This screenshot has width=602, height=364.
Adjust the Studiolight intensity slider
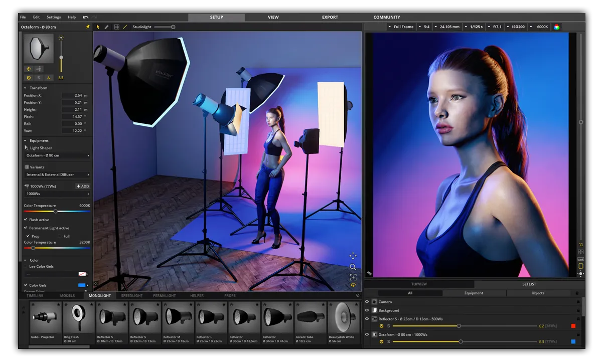coord(173,27)
